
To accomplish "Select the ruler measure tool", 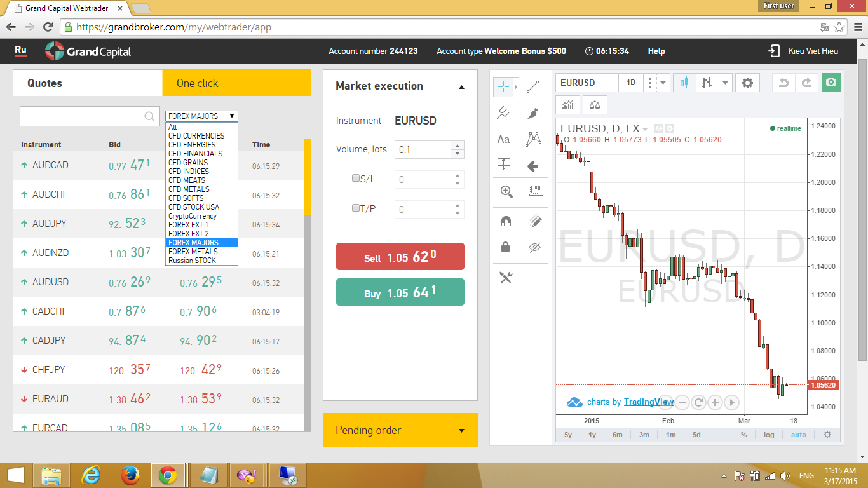I will 536,191.
